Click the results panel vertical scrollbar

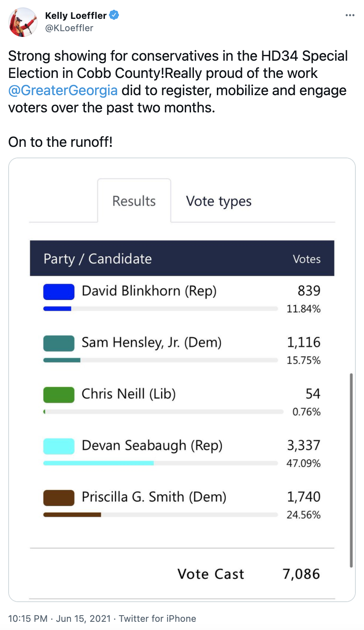point(351,470)
